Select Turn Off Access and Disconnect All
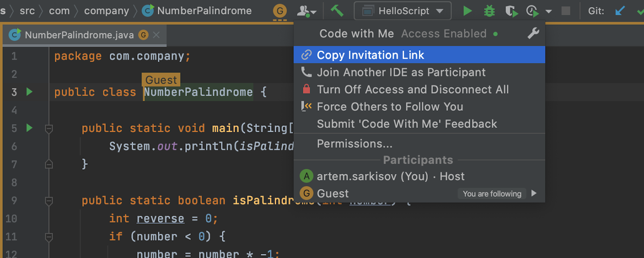 pyautogui.click(x=419, y=89)
